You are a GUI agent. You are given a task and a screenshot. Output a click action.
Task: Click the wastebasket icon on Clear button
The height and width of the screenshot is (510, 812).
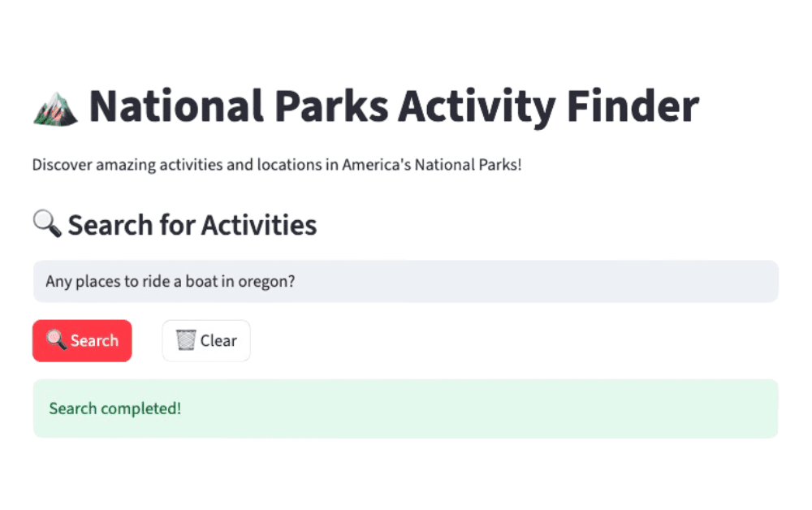[184, 340]
